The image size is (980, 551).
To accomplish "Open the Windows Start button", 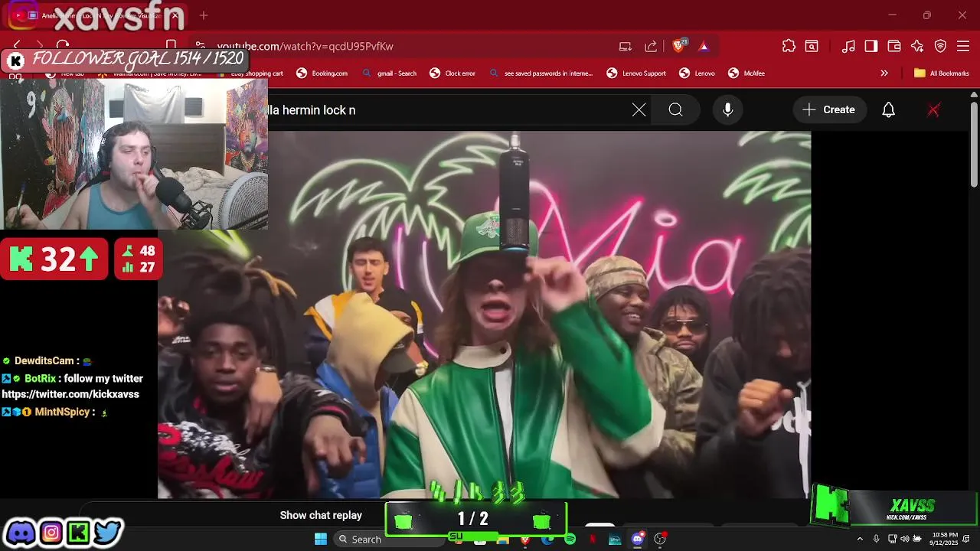I will pyautogui.click(x=321, y=539).
